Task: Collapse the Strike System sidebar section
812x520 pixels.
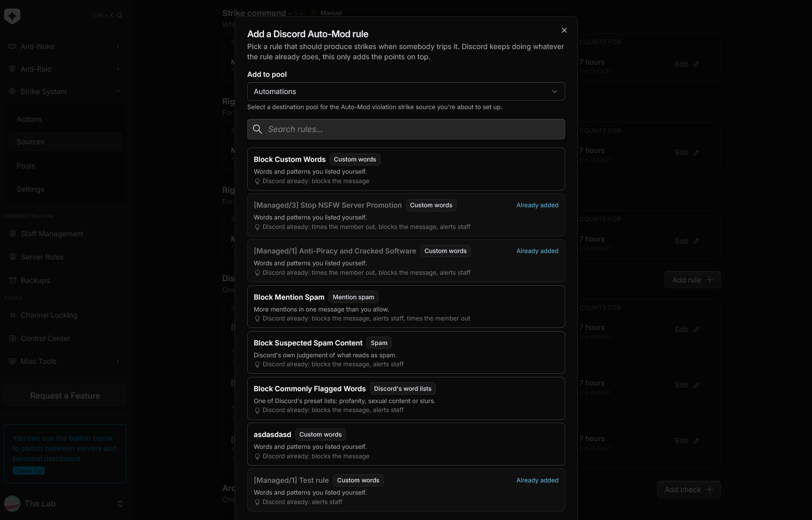Action: tap(65, 91)
